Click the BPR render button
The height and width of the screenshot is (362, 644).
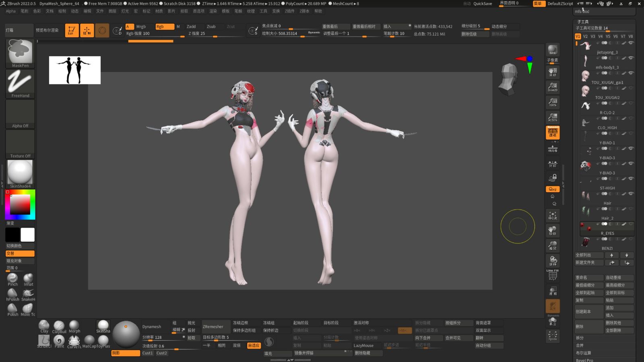coord(553,49)
